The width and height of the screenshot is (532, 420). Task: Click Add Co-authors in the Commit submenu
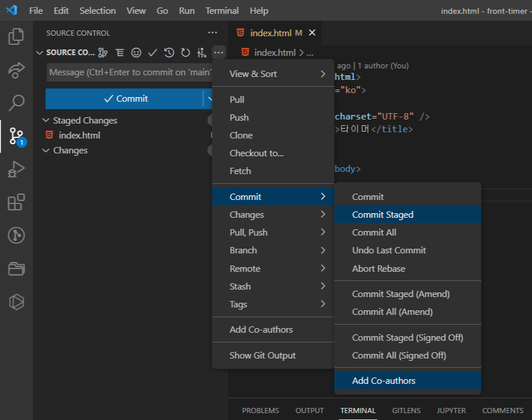tap(407, 380)
